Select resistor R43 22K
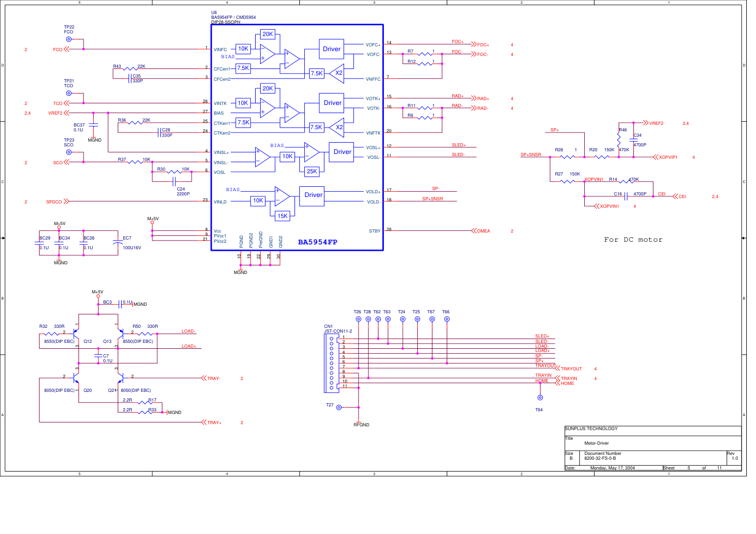 click(x=129, y=67)
